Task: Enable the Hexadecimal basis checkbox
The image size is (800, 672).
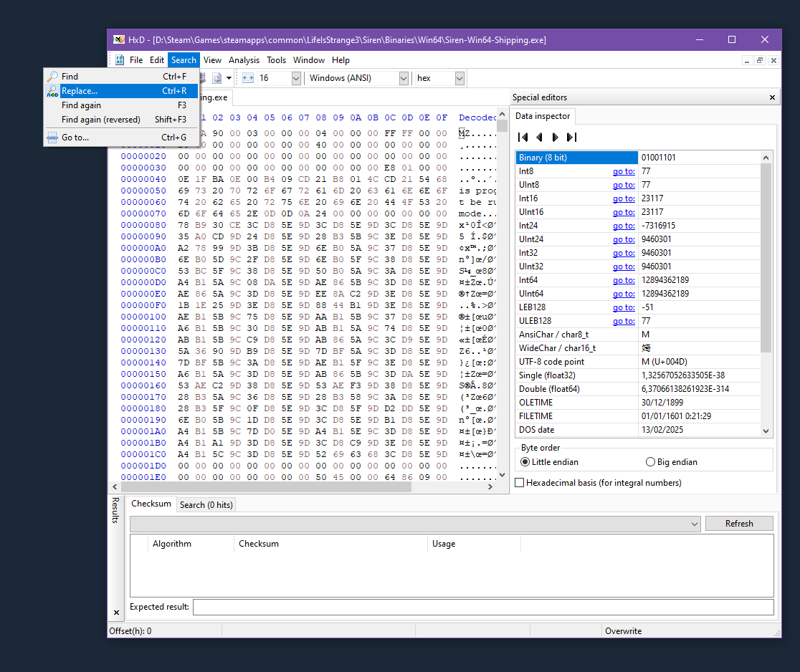Action: click(x=520, y=483)
